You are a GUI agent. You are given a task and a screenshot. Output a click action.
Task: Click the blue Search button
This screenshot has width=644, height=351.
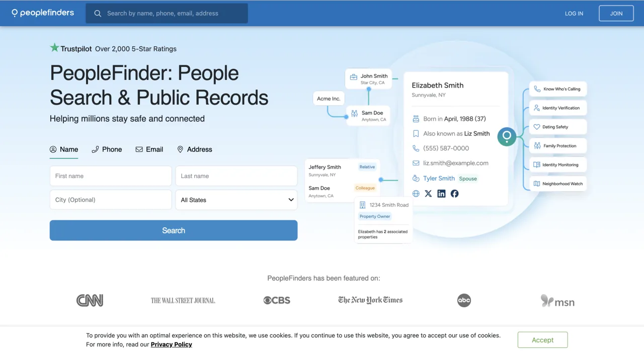pos(174,230)
